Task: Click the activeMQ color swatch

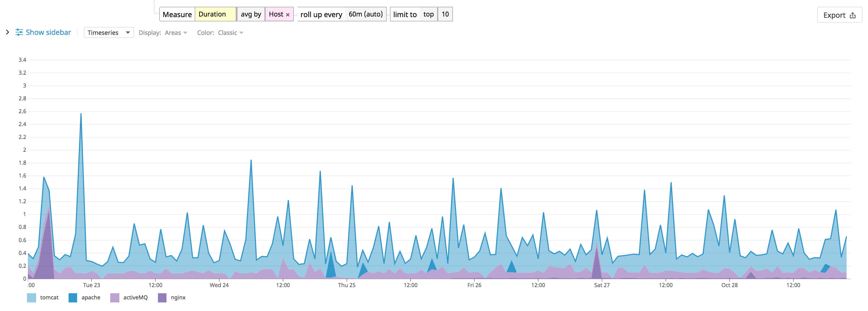Action: pos(115,298)
